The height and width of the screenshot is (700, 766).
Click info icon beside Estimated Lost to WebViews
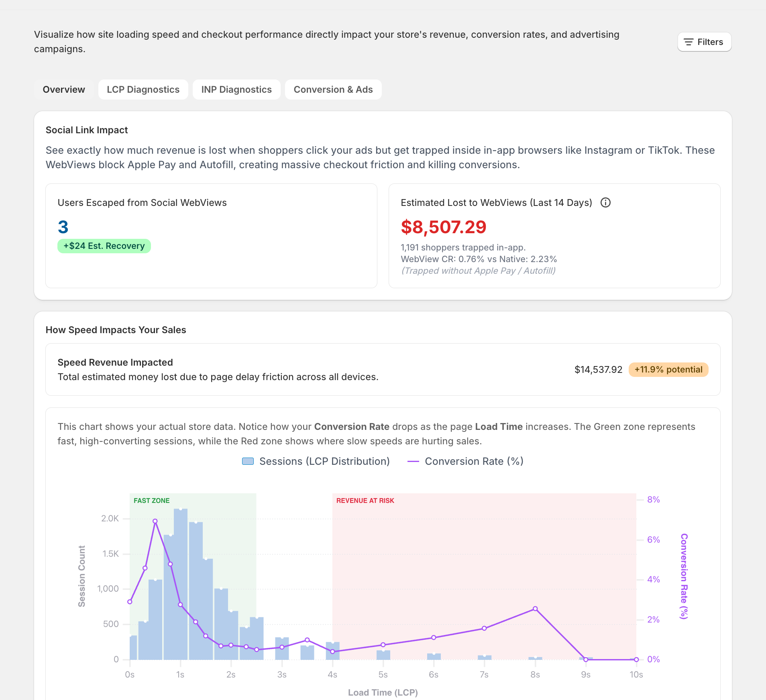pos(605,203)
